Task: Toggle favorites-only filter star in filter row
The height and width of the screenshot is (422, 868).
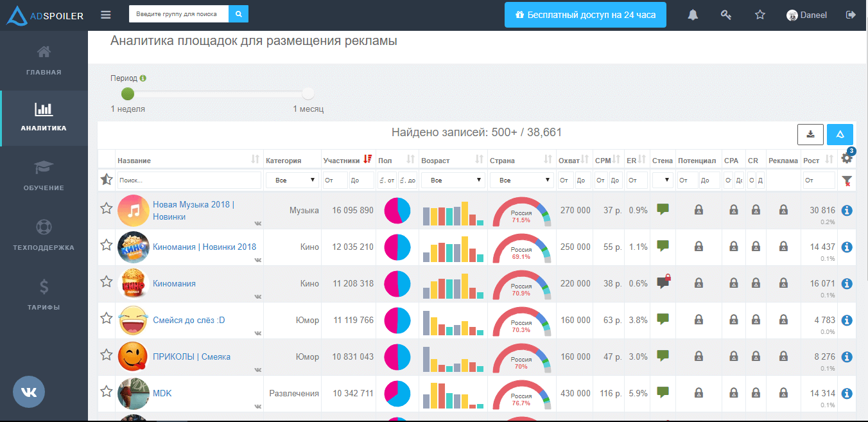Action: [x=107, y=180]
